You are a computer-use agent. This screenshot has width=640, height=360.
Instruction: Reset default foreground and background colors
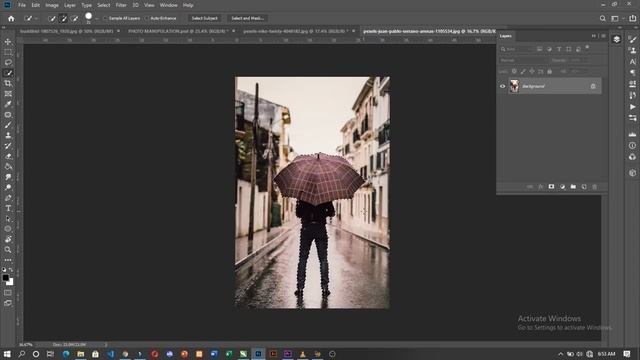(x=4, y=270)
